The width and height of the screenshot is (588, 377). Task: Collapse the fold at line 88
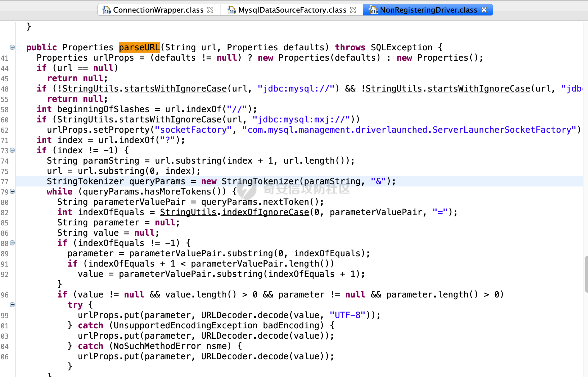point(12,243)
